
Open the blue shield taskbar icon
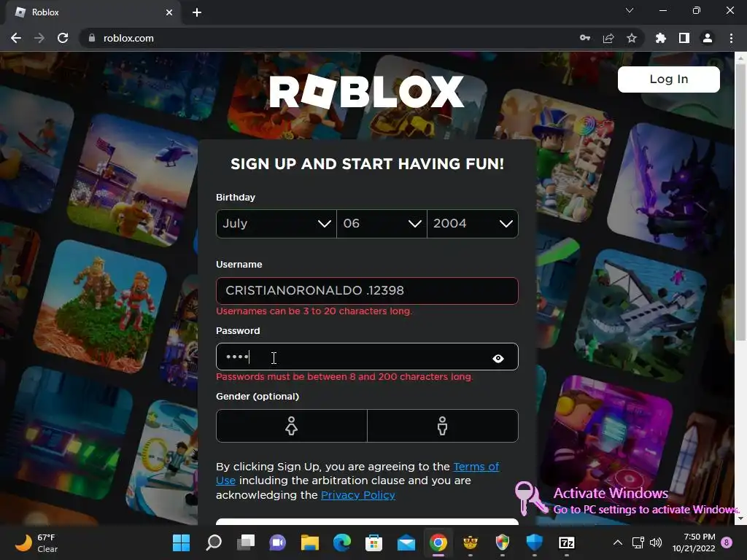[535, 542]
